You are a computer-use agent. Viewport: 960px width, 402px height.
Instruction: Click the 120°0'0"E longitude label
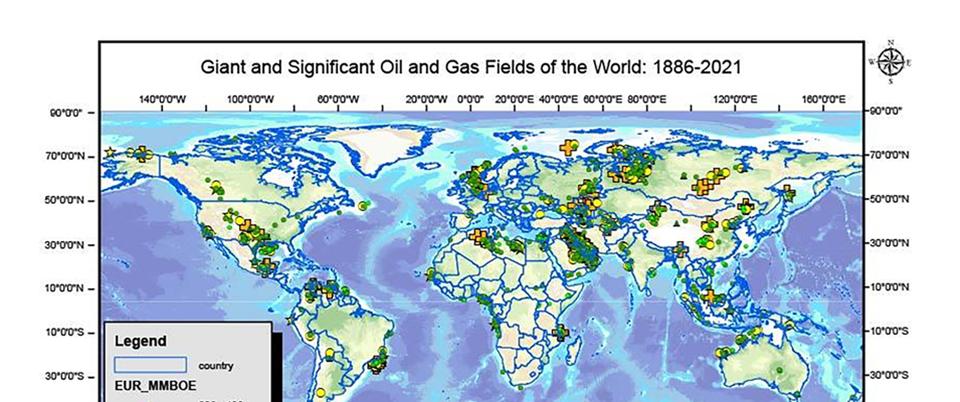(x=734, y=100)
